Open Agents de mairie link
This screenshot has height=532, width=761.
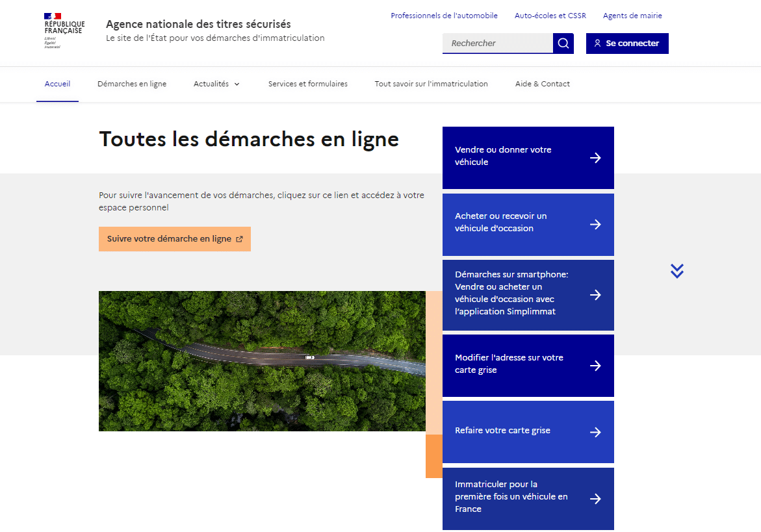pyautogui.click(x=632, y=16)
